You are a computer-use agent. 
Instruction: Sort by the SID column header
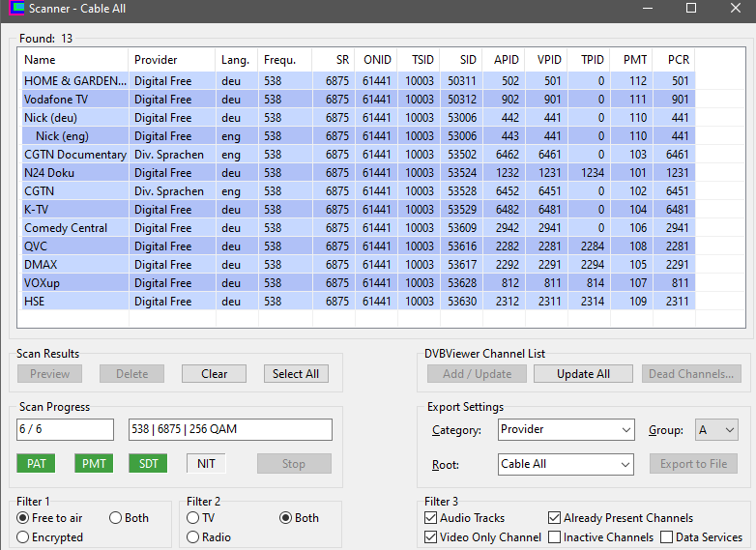(461, 60)
